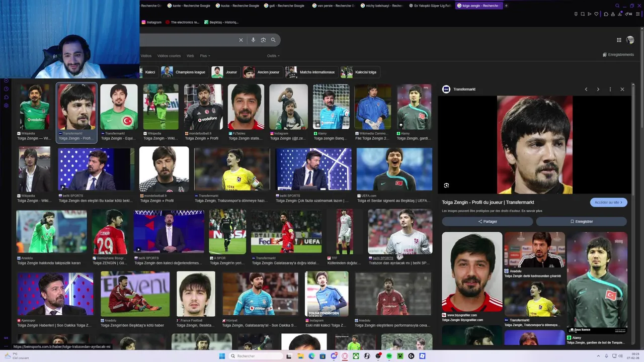
Task: Open the Beşiktaş Historiq... bookmark
Action: pyautogui.click(x=221, y=22)
